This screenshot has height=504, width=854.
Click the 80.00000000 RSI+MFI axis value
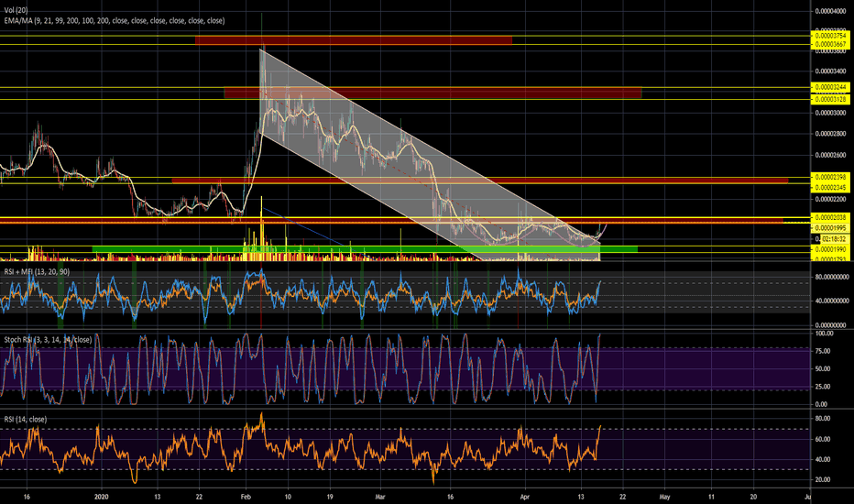(x=831, y=277)
